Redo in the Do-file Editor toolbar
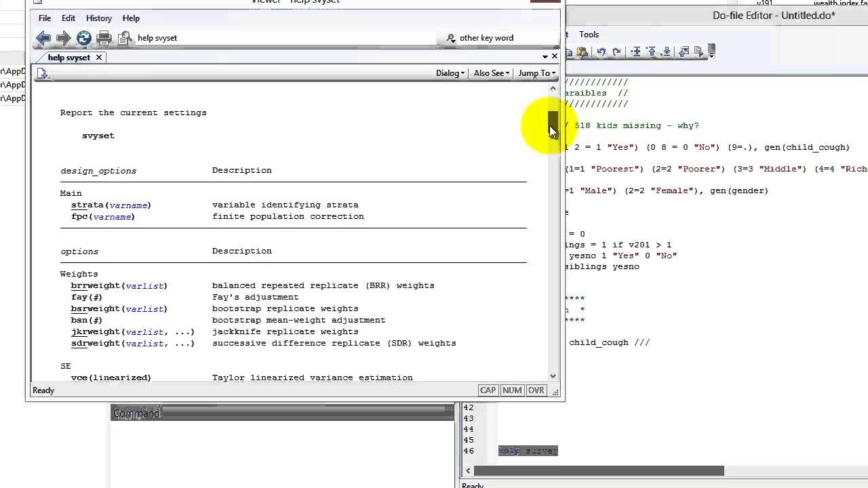This screenshot has width=868, height=488. pyautogui.click(x=616, y=52)
